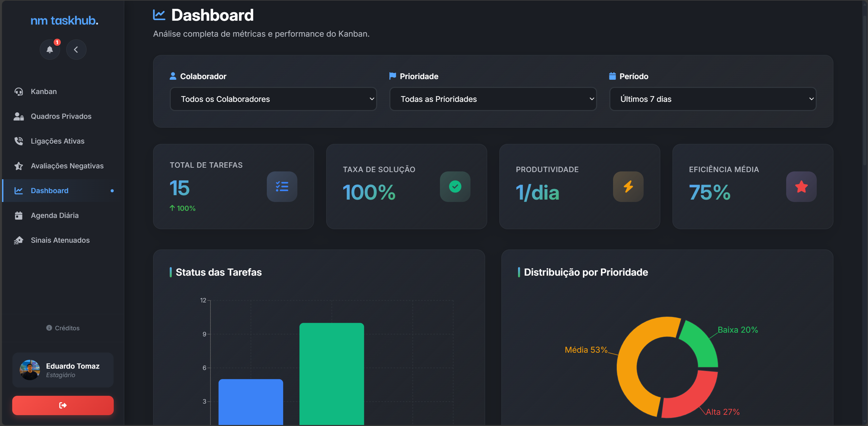Image resolution: width=868 pixels, height=426 pixels.
Task: Click the notification bell icon
Action: pyautogui.click(x=50, y=50)
